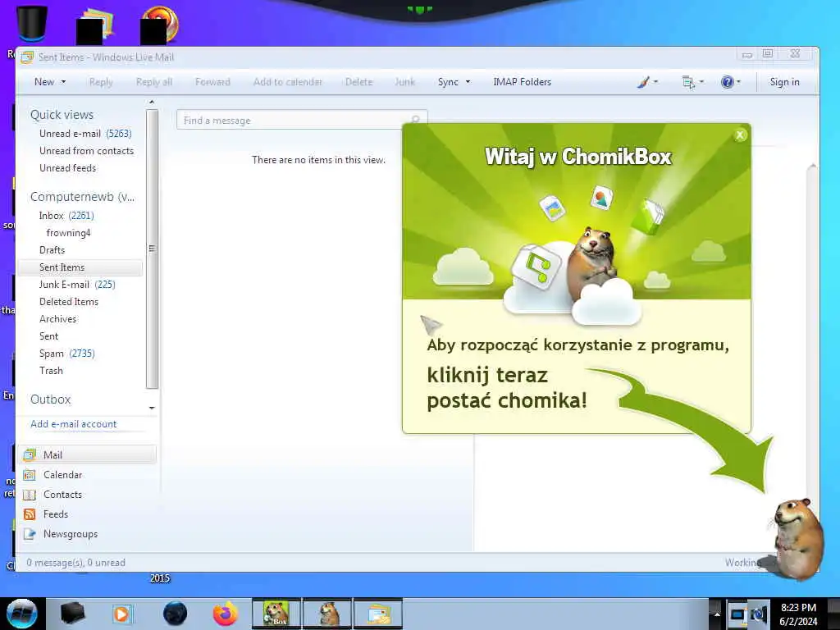This screenshot has height=630, width=840.
Task: Open the Drafts folder
Action: pyautogui.click(x=52, y=249)
